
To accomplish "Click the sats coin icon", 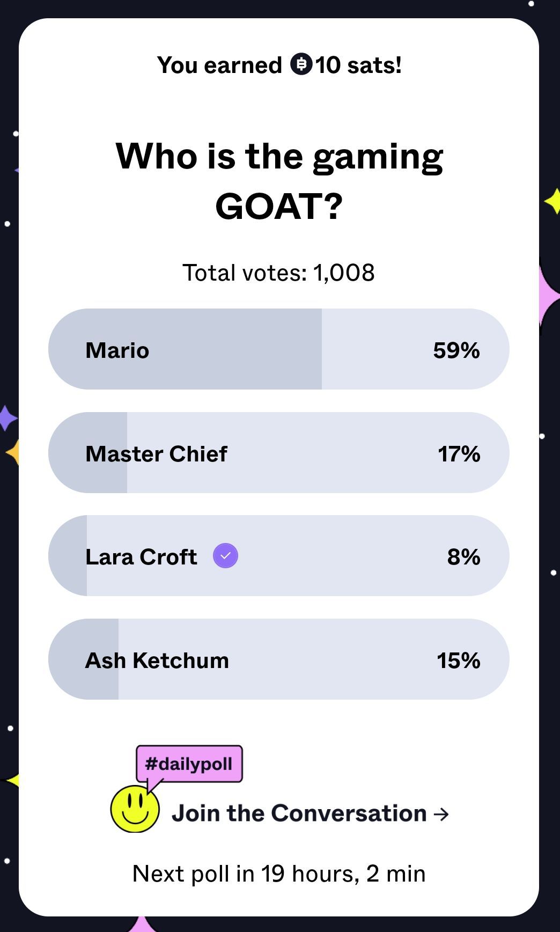I will point(301,64).
